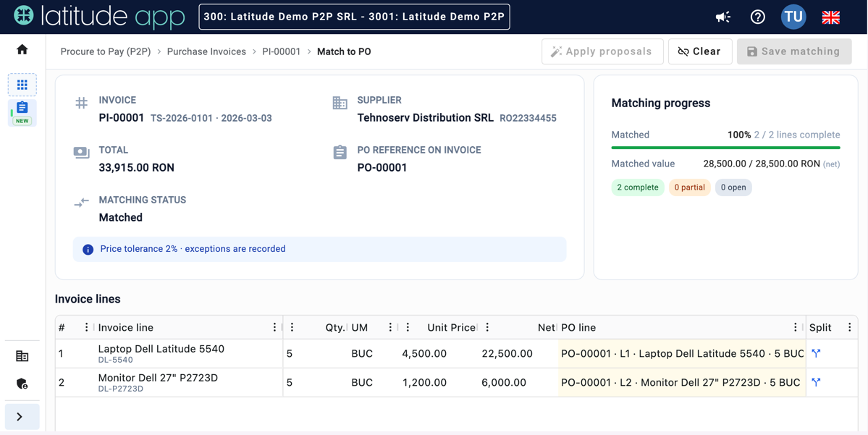
Task: Open the TU user avatar menu
Action: click(x=793, y=17)
